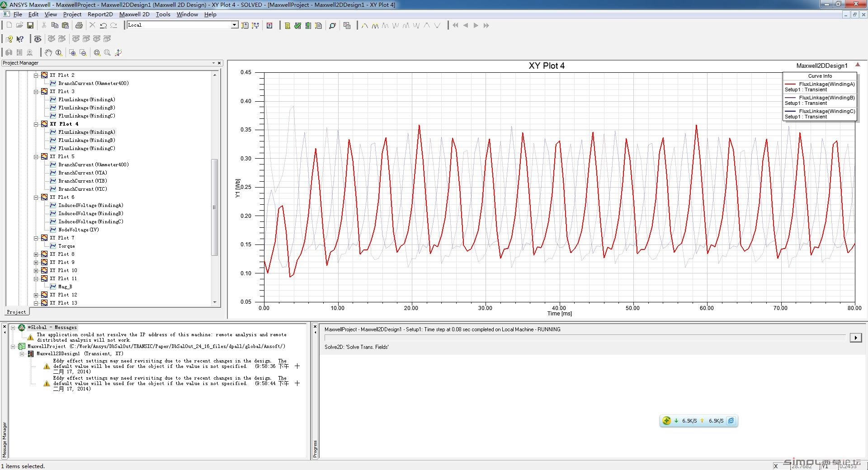The width and height of the screenshot is (868, 470).
Task: Open the Tools menu
Action: [163, 14]
